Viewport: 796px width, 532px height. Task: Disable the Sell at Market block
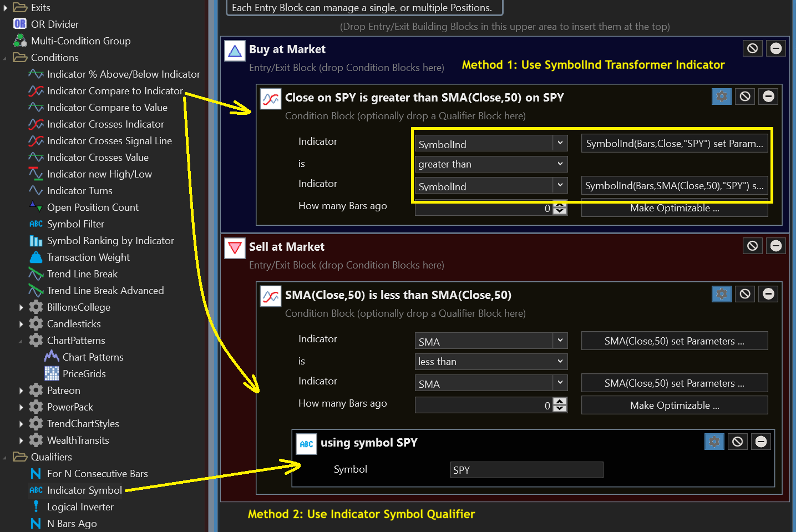(752, 246)
